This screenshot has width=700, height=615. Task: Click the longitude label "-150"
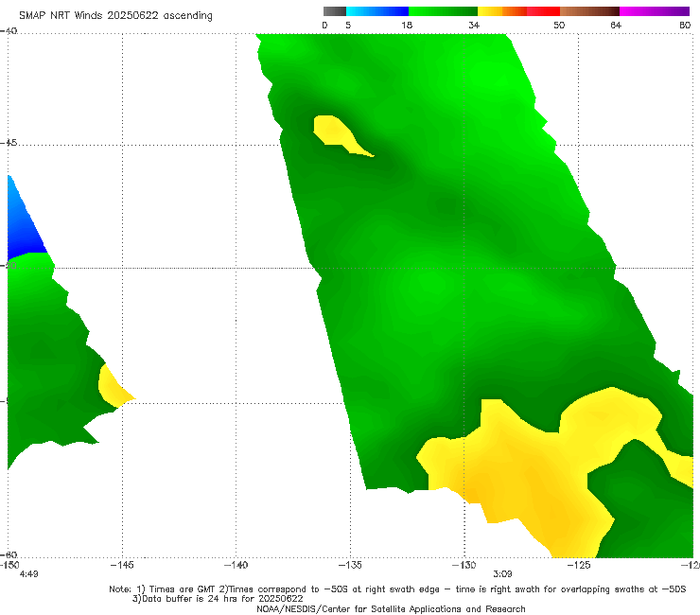[x=9, y=565]
